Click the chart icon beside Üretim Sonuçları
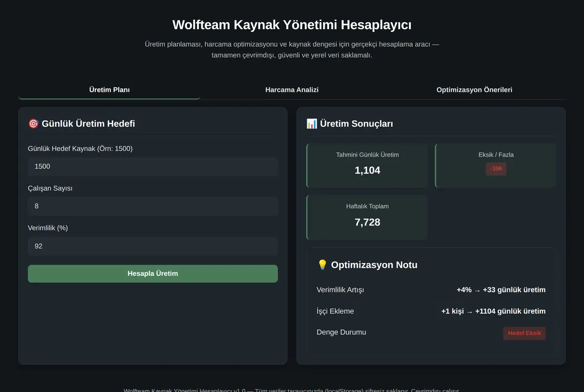 point(311,124)
